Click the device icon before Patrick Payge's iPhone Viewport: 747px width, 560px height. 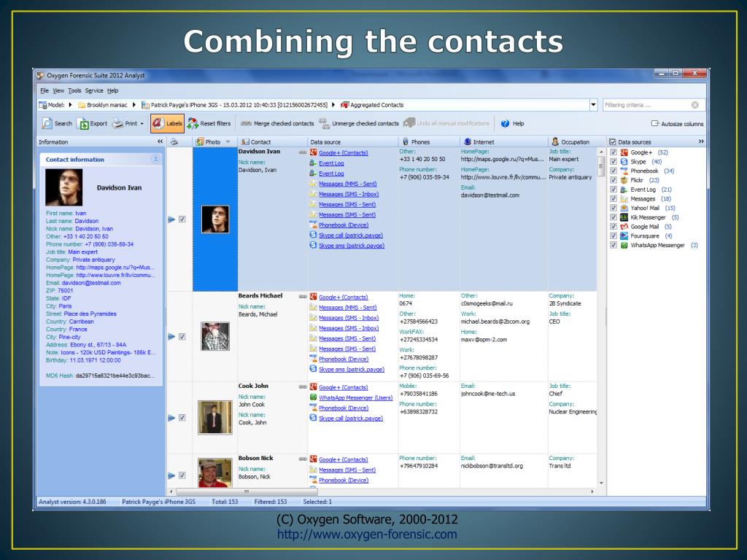click(x=145, y=105)
